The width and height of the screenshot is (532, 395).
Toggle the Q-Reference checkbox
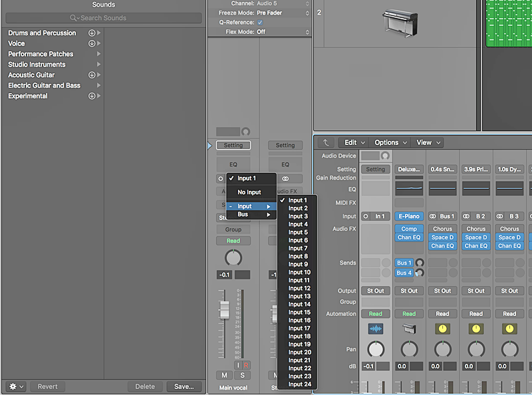(x=260, y=23)
